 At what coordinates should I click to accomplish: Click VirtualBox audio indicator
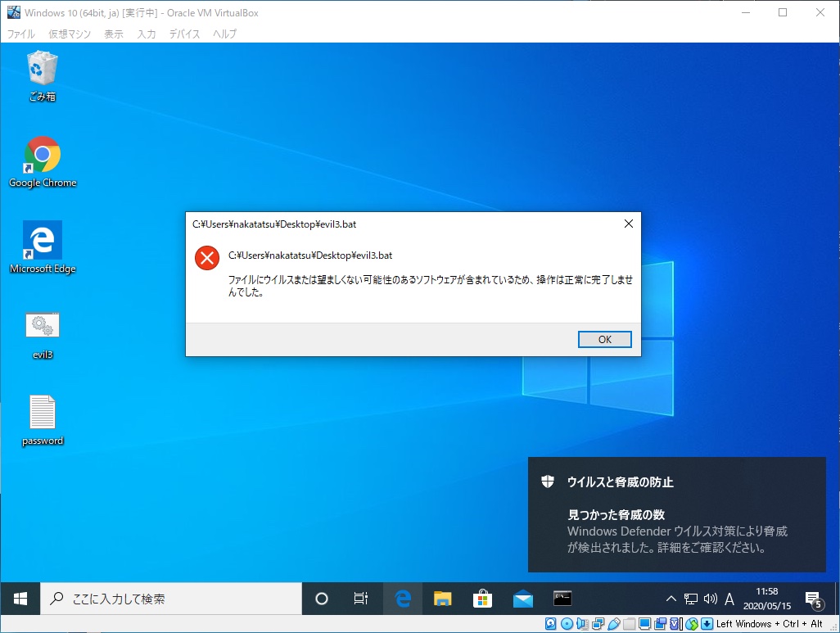pyautogui.click(x=582, y=624)
